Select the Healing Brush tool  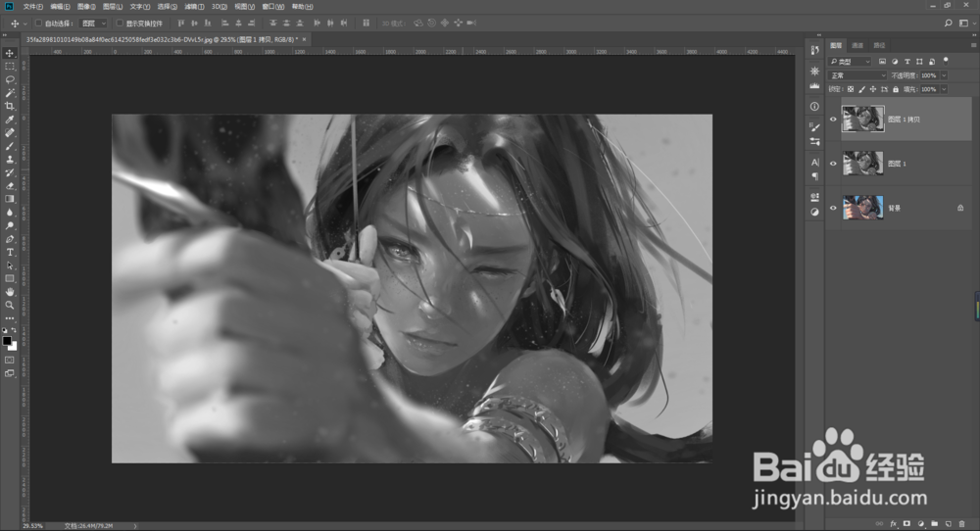(10, 132)
